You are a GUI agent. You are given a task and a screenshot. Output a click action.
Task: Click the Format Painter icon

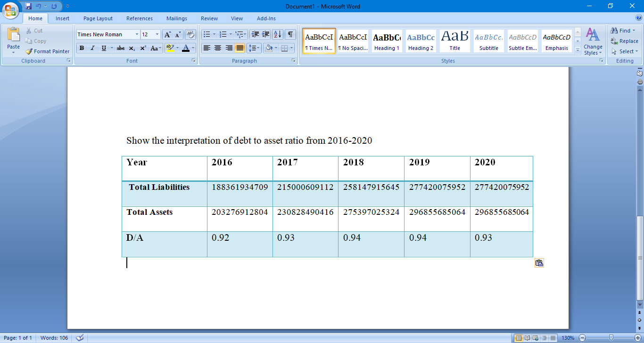tap(29, 51)
